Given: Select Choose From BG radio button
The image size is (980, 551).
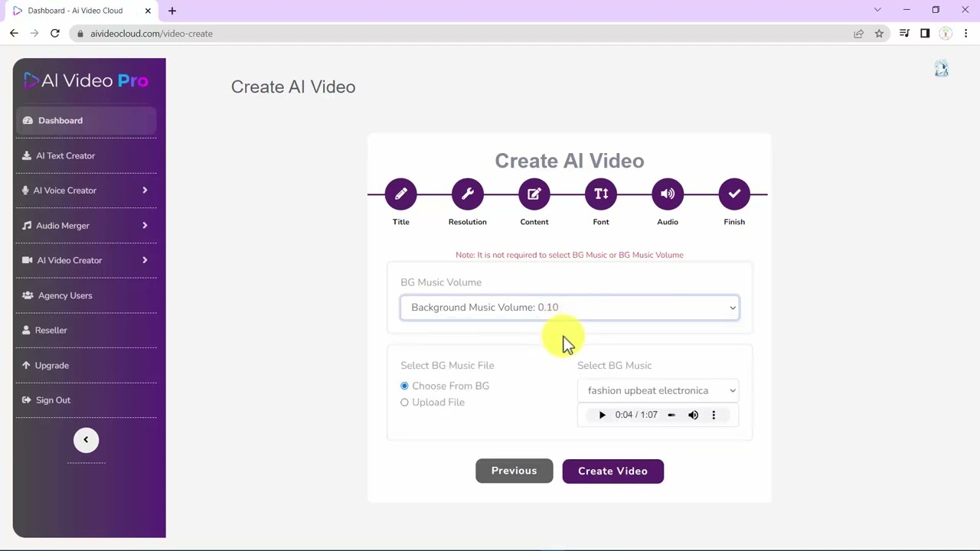Looking at the screenshot, I should point(404,386).
